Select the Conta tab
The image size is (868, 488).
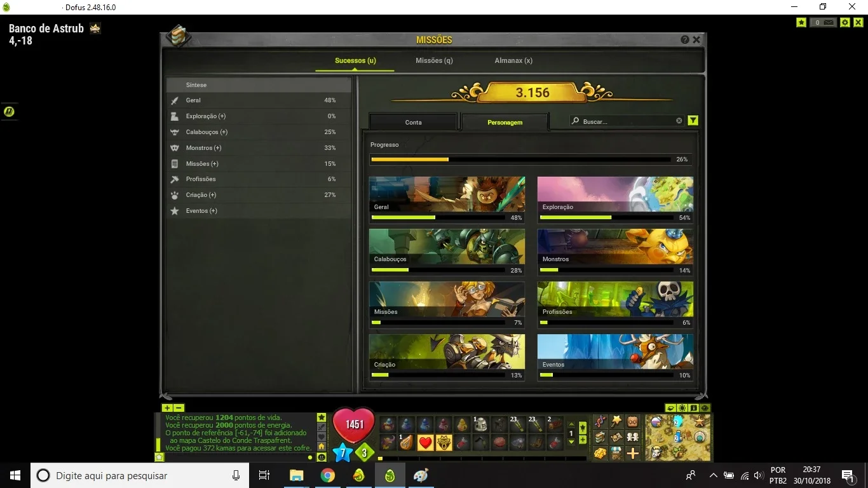coord(413,122)
